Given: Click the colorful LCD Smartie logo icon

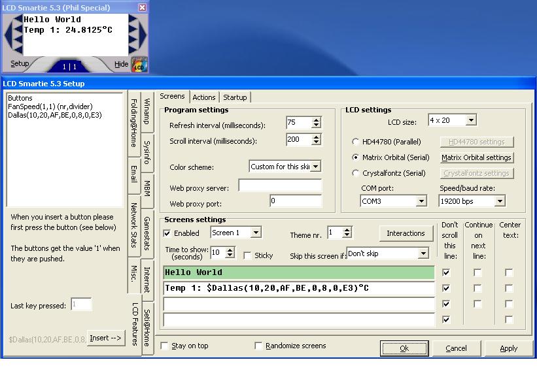Looking at the screenshot, I should [139, 65].
